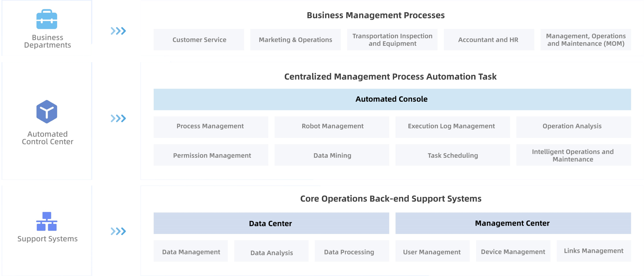Viewport: 644px width, 276px height.
Task: Open Process Management
Action: pos(211,126)
